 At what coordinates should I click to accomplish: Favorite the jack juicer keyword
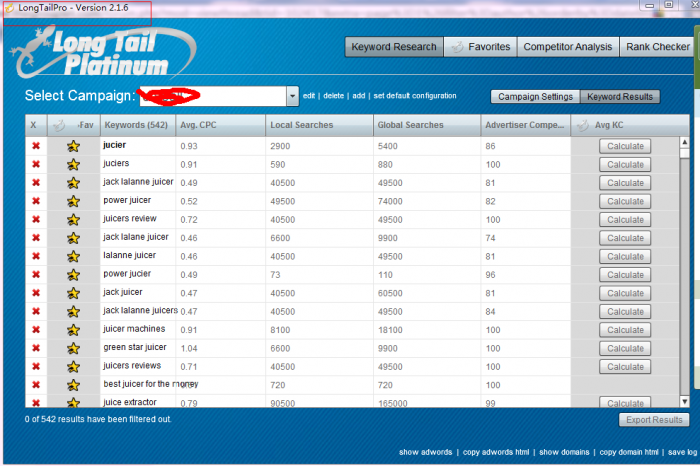coord(73,293)
